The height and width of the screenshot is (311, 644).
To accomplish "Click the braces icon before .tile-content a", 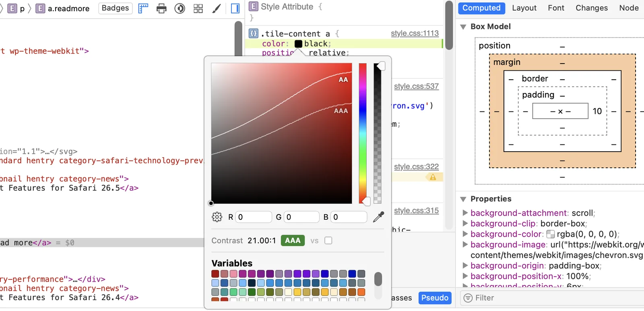I will point(253,33).
